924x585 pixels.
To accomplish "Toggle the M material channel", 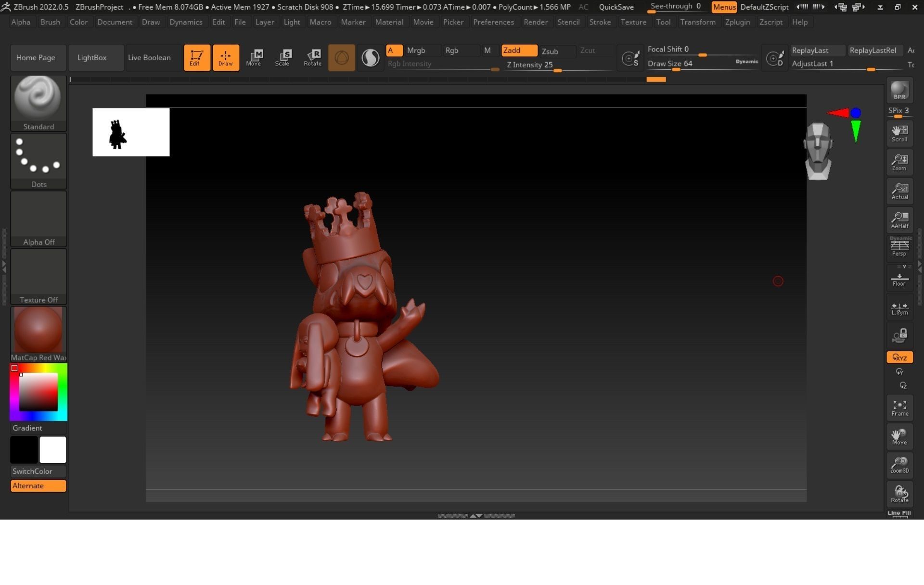I will tap(489, 51).
